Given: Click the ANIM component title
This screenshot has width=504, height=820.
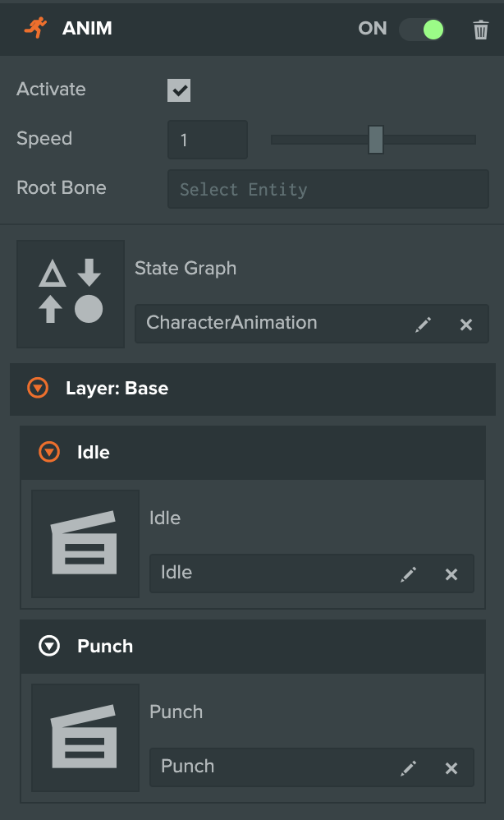Looking at the screenshot, I should coord(87,28).
